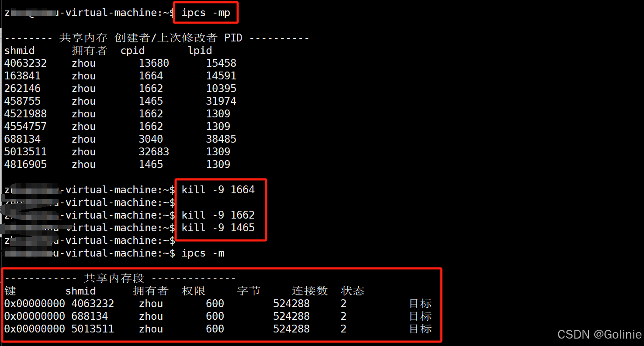Click the 'kill -9 1664' command
Viewport: 644px width, 346px height.
[218, 190]
